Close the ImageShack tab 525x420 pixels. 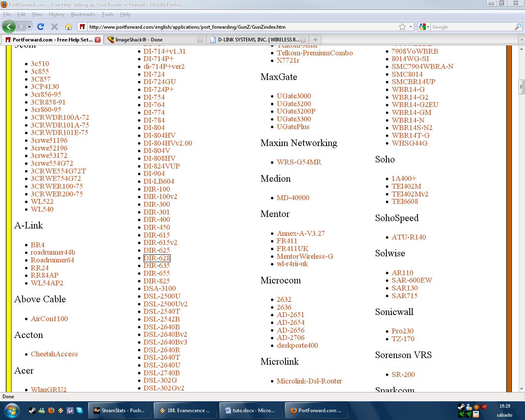coord(200,40)
